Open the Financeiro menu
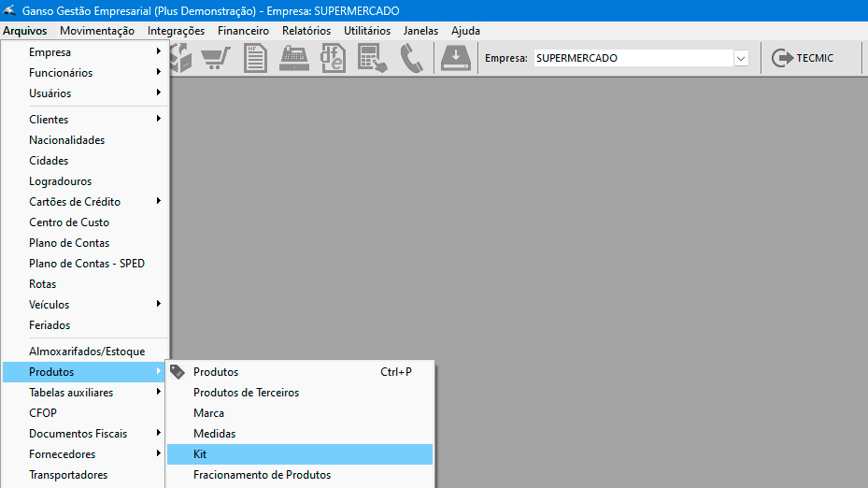This screenshot has width=868, height=488. [x=243, y=31]
